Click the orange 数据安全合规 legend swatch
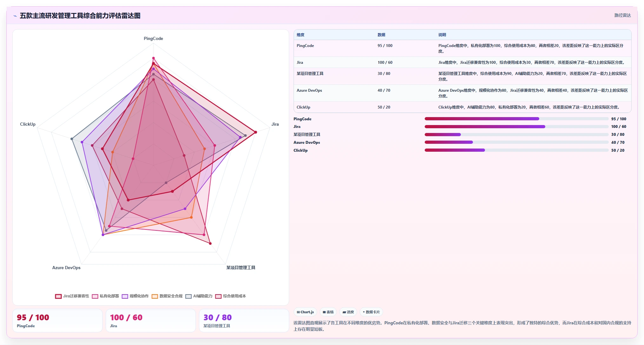The width and height of the screenshot is (644, 345). (x=155, y=296)
